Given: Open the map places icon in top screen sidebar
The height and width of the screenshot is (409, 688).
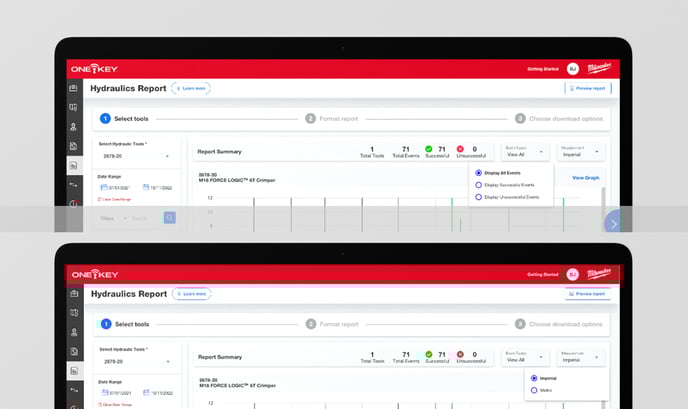Looking at the screenshot, I should 73,107.
